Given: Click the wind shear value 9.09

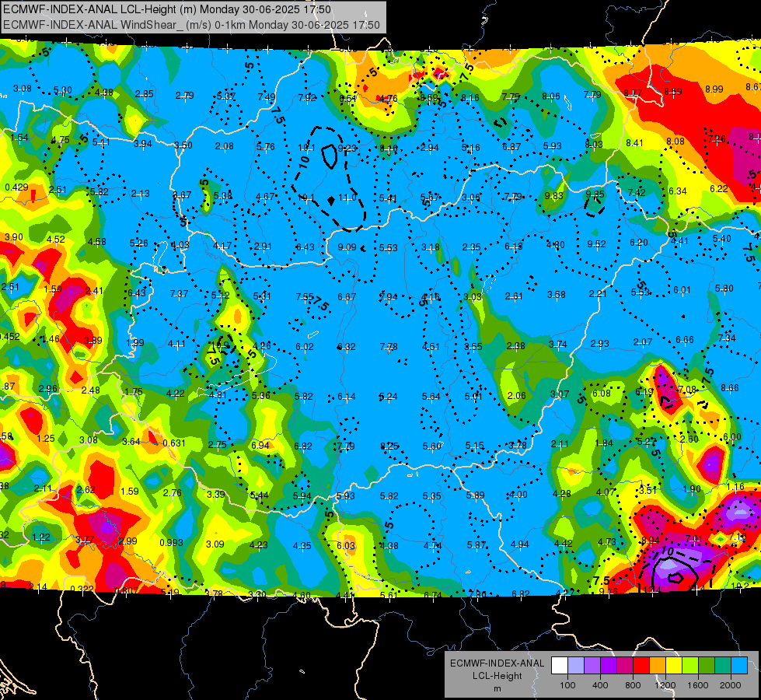Looking at the screenshot, I should click(347, 247).
